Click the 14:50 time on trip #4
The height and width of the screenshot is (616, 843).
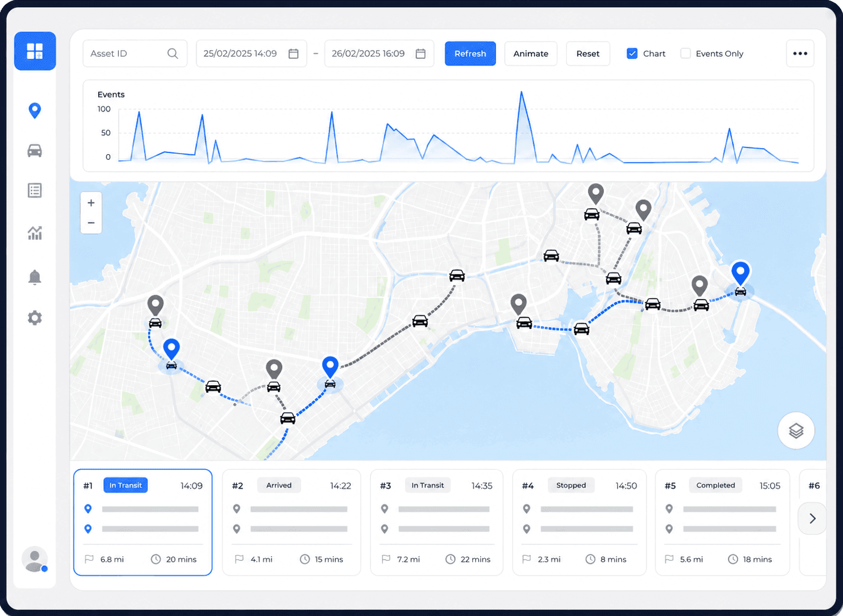(x=626, y=486)
